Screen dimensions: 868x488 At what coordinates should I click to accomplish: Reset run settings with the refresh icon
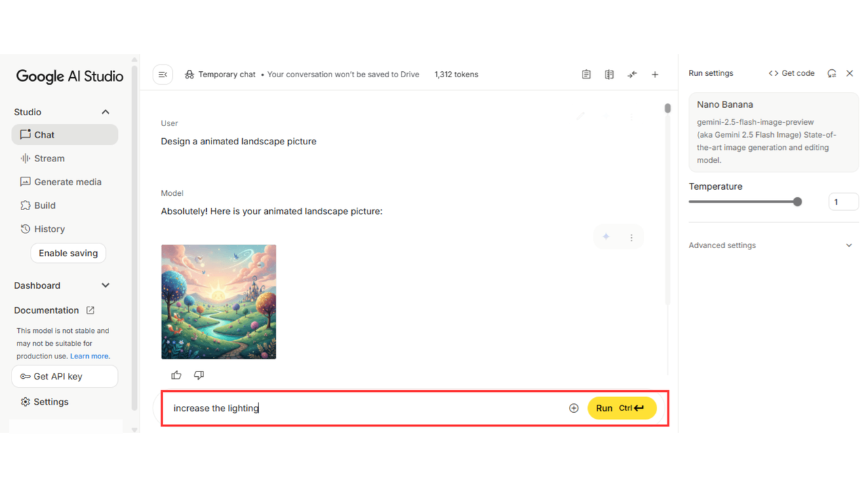(x=831, y=73)
